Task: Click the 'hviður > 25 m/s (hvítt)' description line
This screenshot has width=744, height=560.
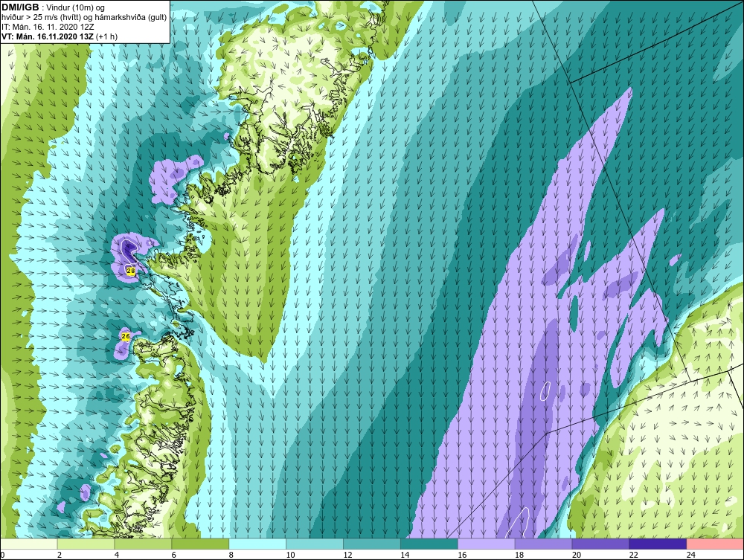Action: (84, 18)
